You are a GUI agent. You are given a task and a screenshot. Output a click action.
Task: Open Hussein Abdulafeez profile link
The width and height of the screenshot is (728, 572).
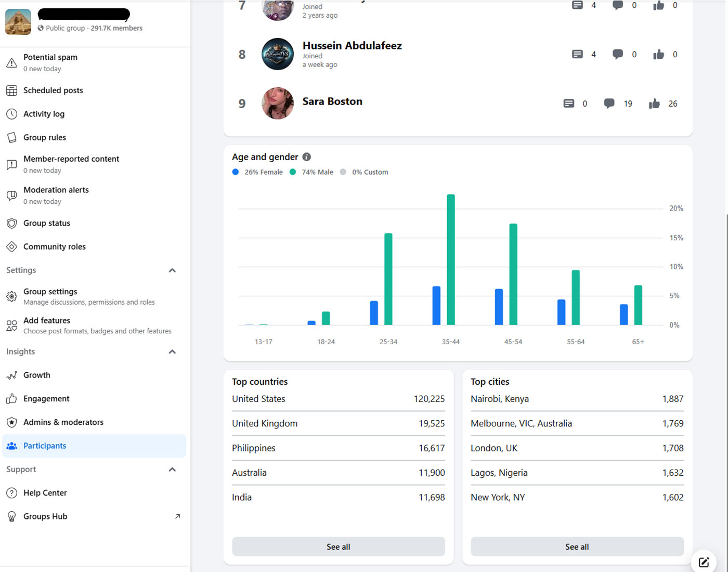click(352, 46)
